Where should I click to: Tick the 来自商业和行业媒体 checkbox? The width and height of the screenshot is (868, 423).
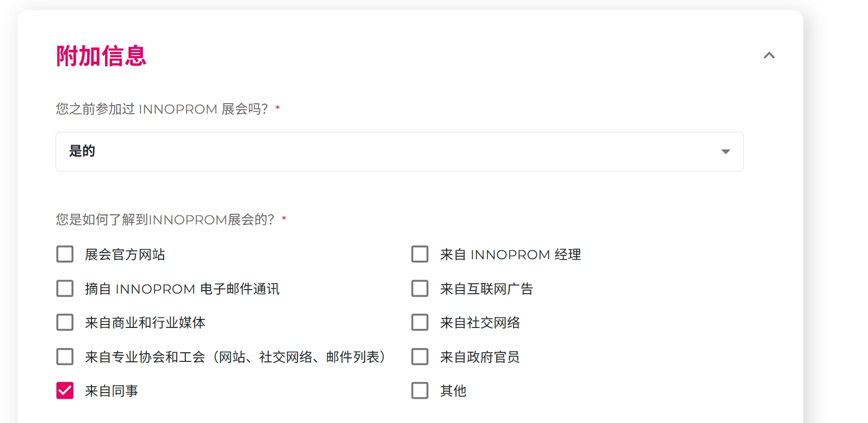pyautogui.click(x=65, y=322)
